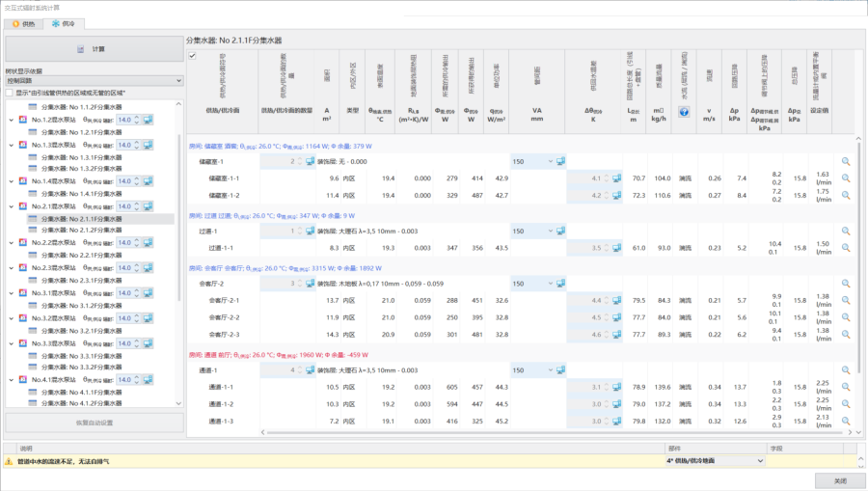Select tree item 分集水器: No 1.3.1F分集水器
This screenshot has width=868, height=491.
(x=81, y=158)
